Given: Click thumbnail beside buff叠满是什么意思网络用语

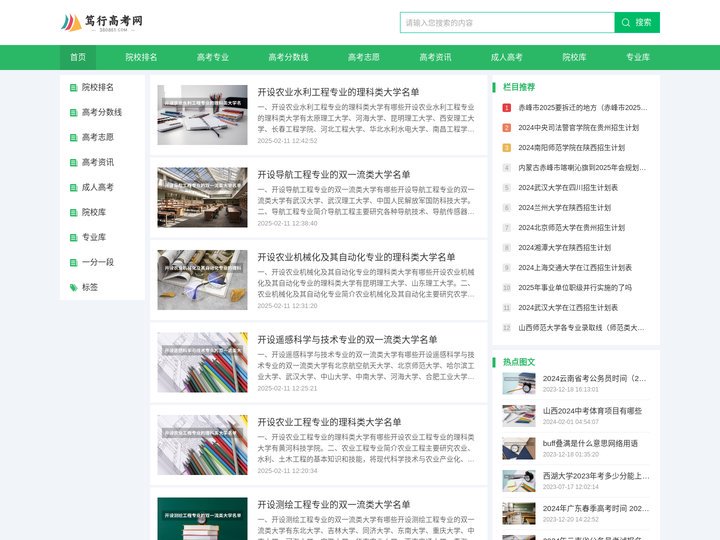Looking at the screenshot, I should pyautogui.click(x=519, y=449).
